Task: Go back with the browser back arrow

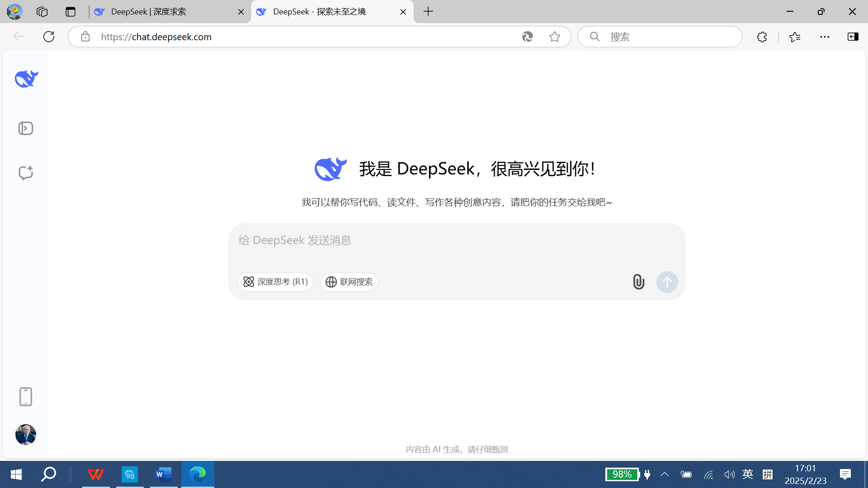Action: (x=19, y=37)
